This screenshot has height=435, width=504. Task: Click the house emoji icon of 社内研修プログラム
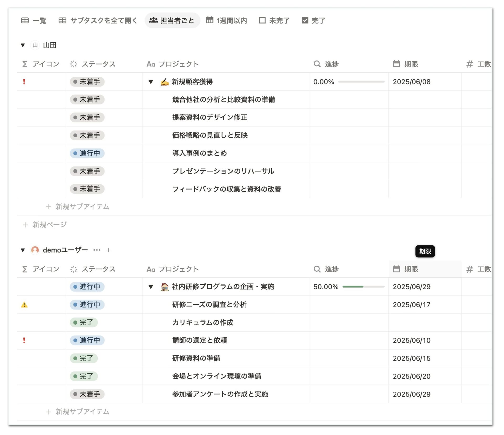pyautogui.click(x=165, y=287)
